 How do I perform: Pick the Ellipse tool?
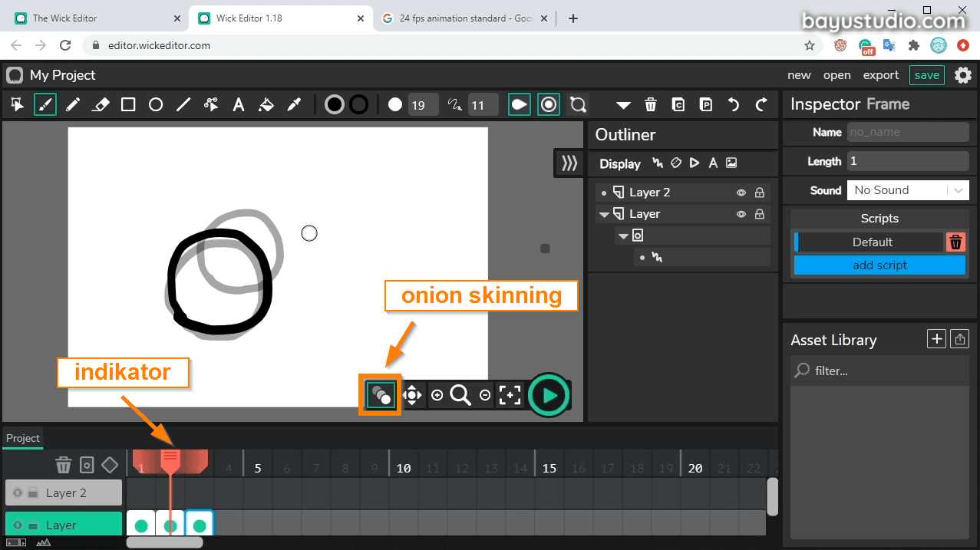click(x=156, y=104)
